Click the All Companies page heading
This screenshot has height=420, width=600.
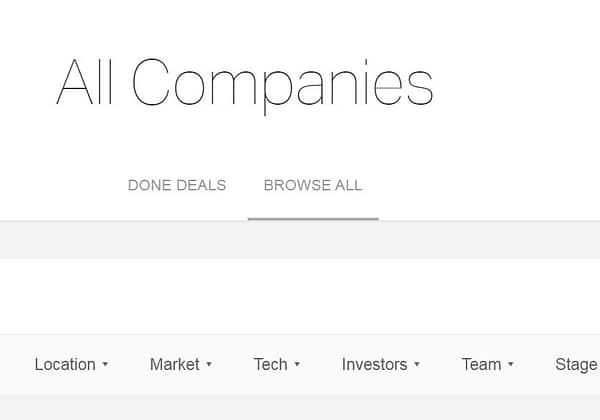(x=245, y=82)
